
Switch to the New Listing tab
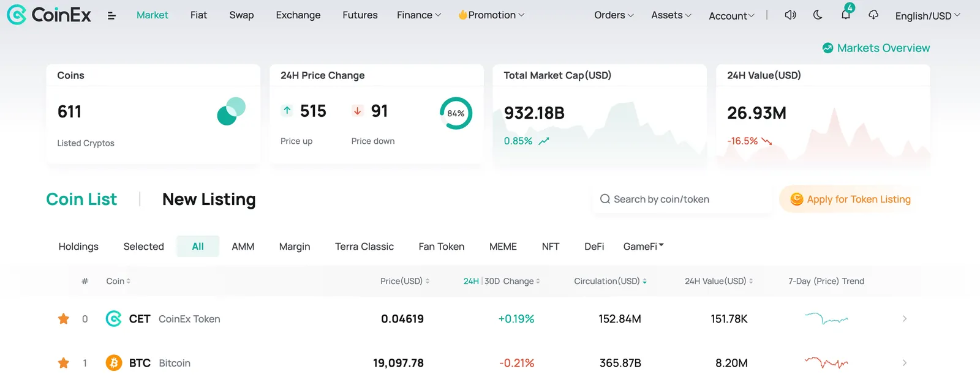209,200
